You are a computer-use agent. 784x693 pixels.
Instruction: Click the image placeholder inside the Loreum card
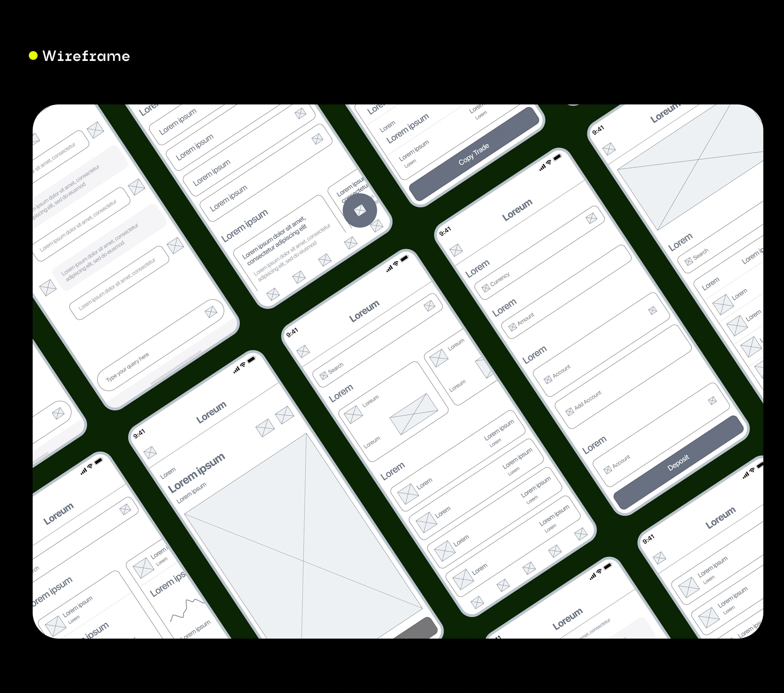click(x=414, y=414)
